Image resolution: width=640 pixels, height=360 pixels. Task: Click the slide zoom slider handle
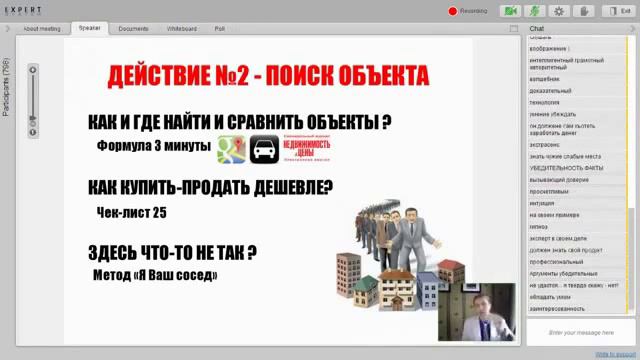pos(33,118)
